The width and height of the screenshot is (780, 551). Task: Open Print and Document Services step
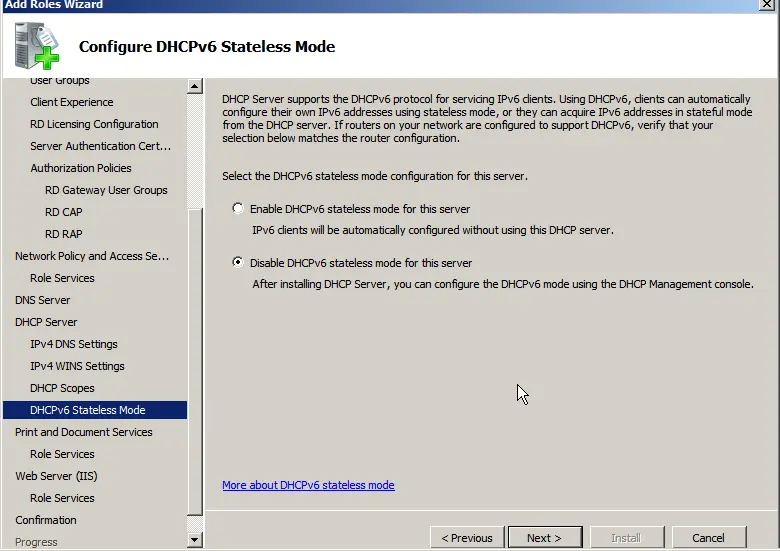coord(84,432)
